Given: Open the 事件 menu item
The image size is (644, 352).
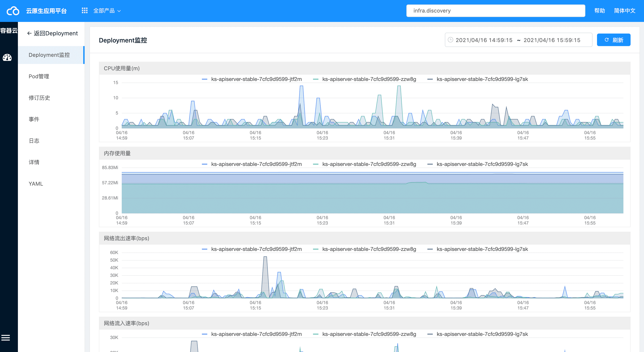Looking at the screenshot, I should [x=51, y=119].
